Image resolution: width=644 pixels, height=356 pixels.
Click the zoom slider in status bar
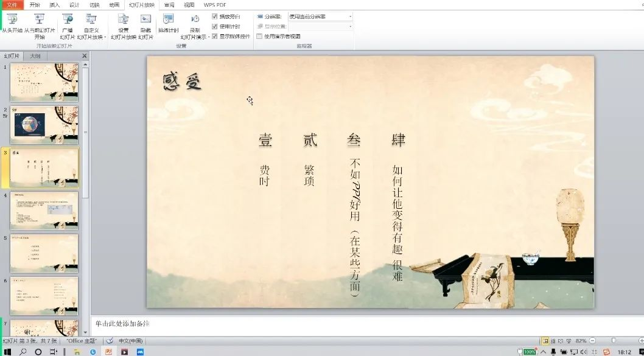pyautogui.click(x=614, y=341)
